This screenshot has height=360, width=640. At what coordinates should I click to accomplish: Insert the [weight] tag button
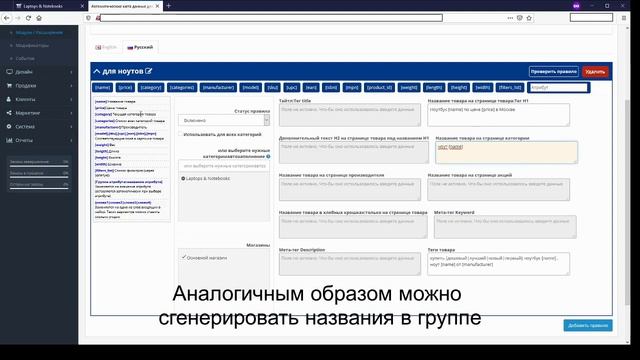click(x=409, y=87)
